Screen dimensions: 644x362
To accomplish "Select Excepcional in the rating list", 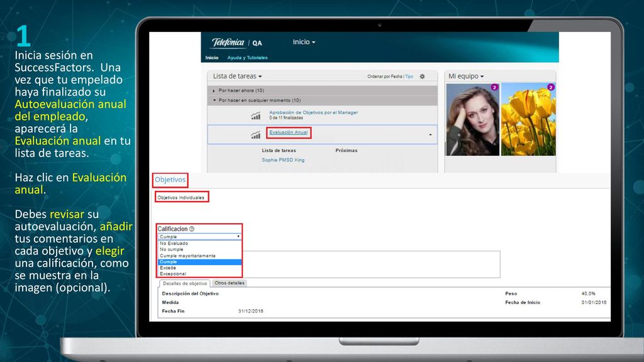I will pyautogui.click(x=199, y=274).
